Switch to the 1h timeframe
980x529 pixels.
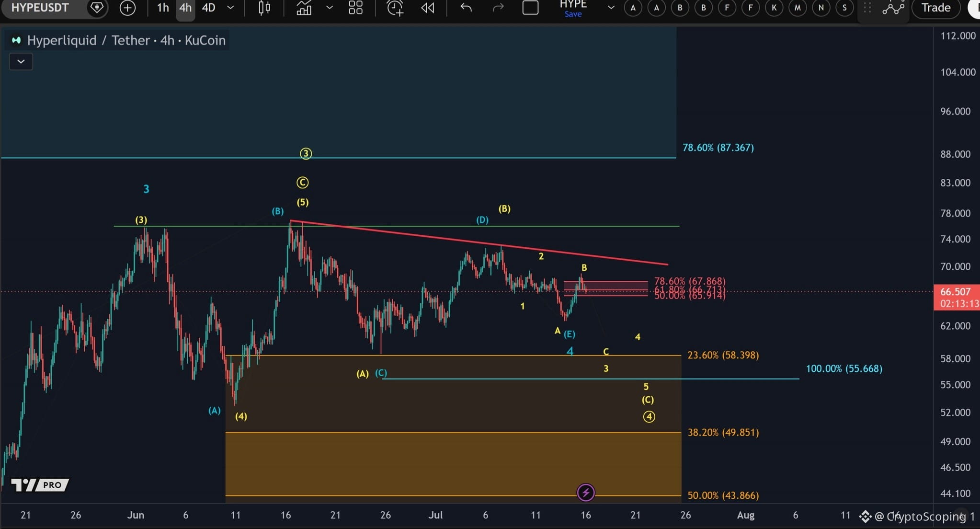163,8
